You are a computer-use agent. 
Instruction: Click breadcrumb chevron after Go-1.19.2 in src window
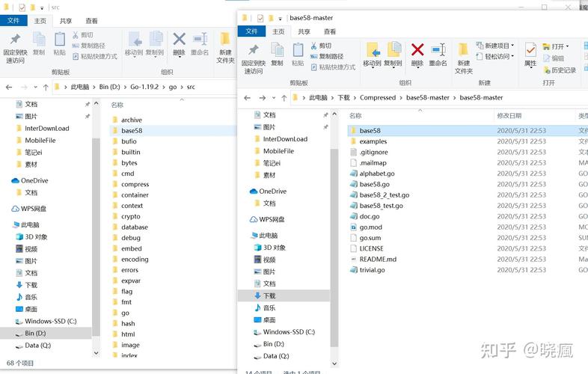(x=165, y=87)
